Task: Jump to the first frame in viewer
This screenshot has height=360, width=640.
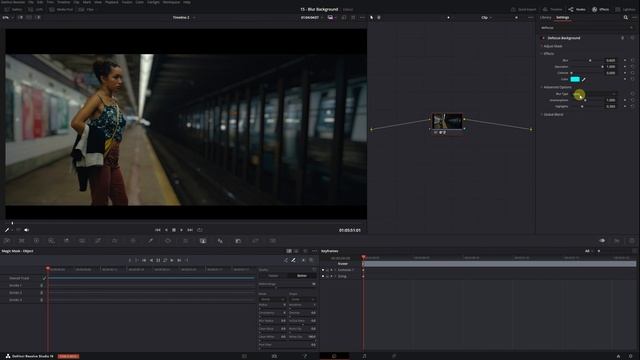Action: [x=158, y=230]
